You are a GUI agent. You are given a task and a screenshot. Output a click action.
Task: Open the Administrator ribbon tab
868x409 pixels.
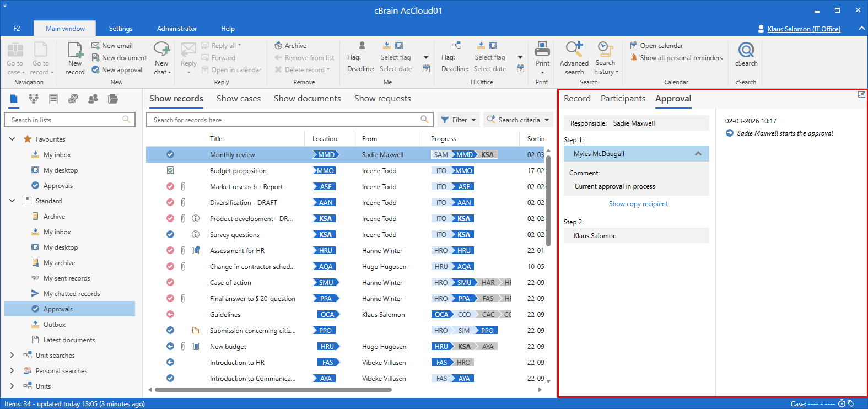tap(177, 29)
